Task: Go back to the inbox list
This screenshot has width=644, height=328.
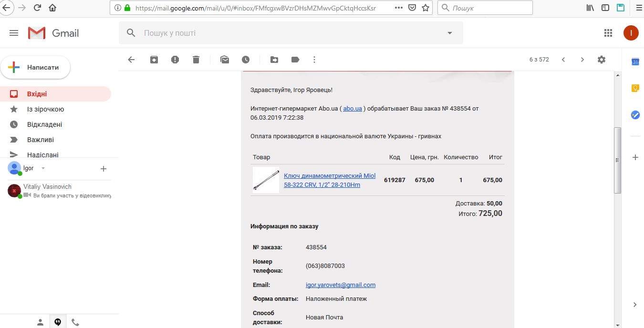Action: [x=132, y=60]
